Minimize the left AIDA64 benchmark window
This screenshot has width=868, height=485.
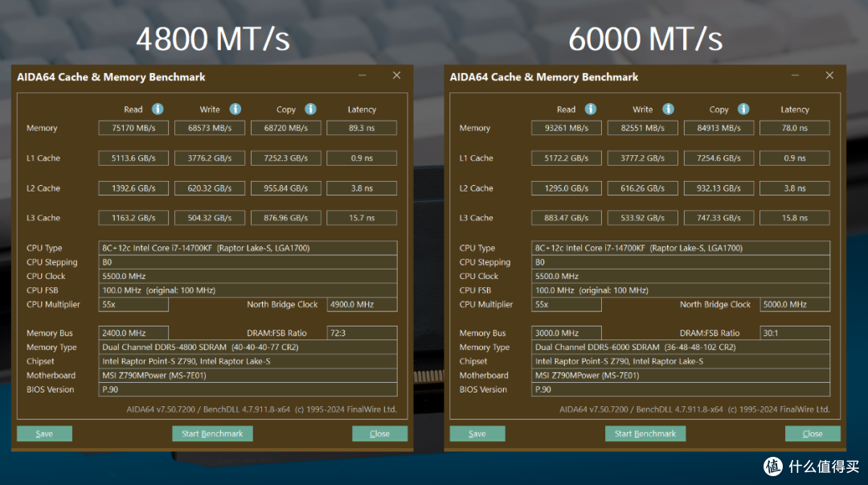tap(362, 76)
